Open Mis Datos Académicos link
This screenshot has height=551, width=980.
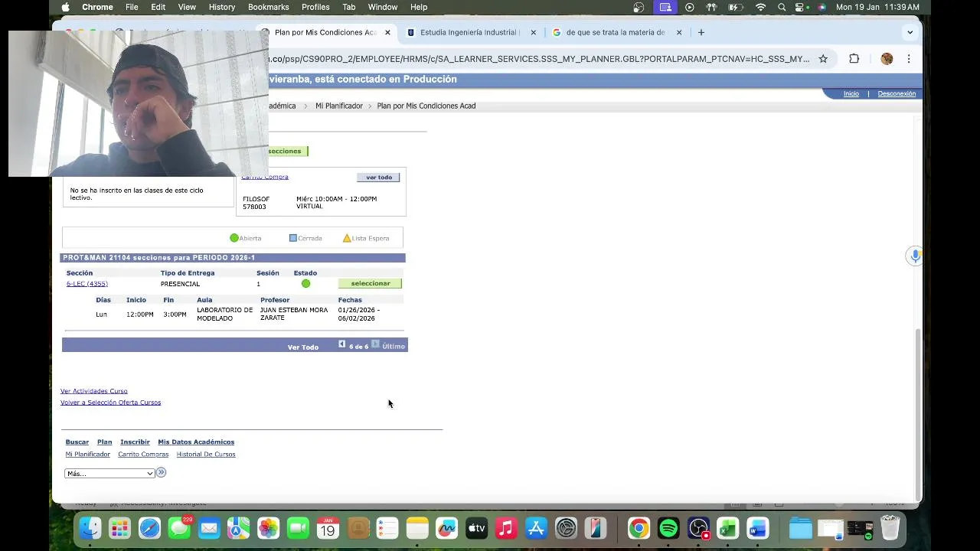(196, 442)
